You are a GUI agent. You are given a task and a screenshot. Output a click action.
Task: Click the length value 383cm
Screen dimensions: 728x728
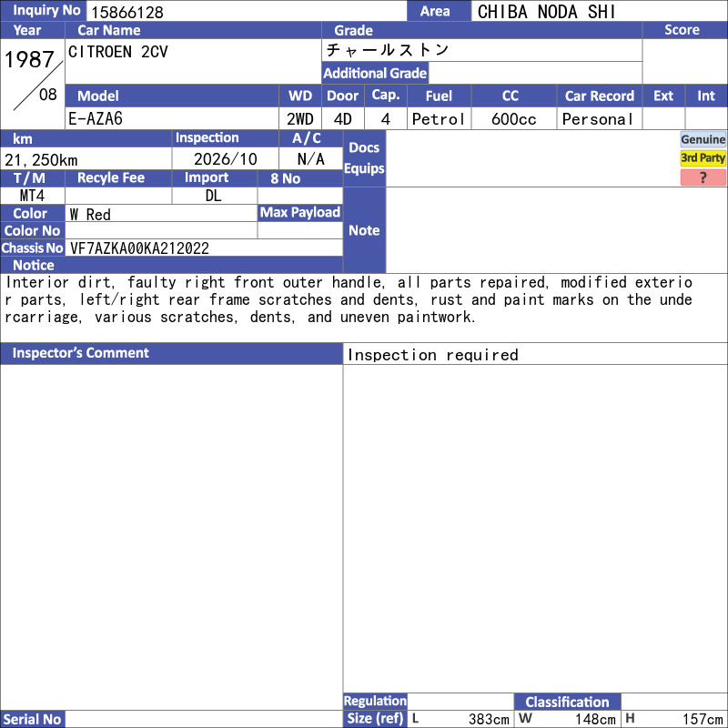click(489, 719)
